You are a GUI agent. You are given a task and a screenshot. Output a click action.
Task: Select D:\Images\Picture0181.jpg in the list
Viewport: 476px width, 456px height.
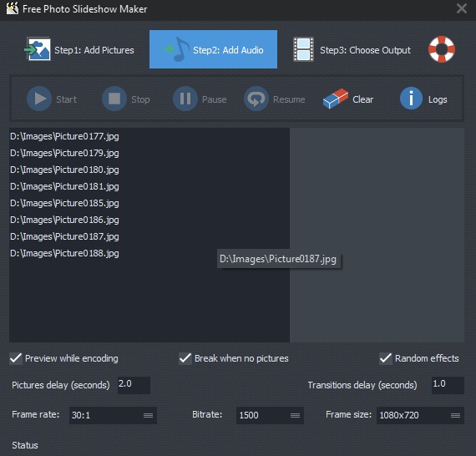point(149,186)
